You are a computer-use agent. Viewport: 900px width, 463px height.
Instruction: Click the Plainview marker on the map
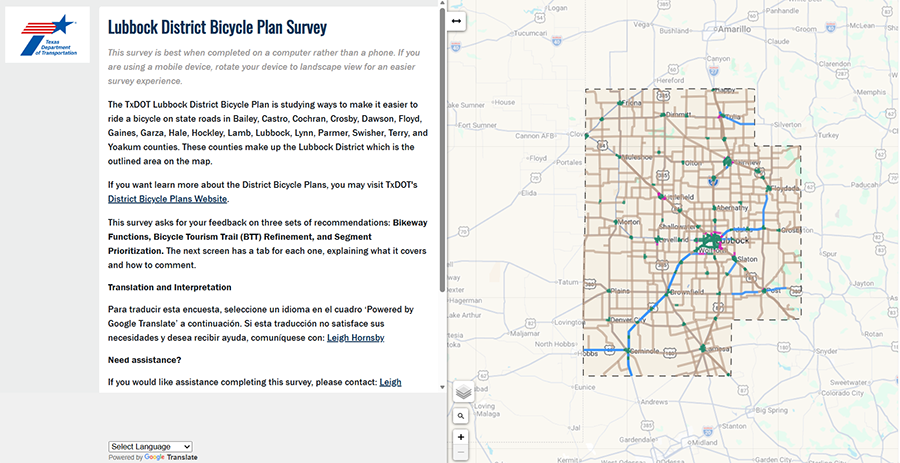tap(728, 162)
